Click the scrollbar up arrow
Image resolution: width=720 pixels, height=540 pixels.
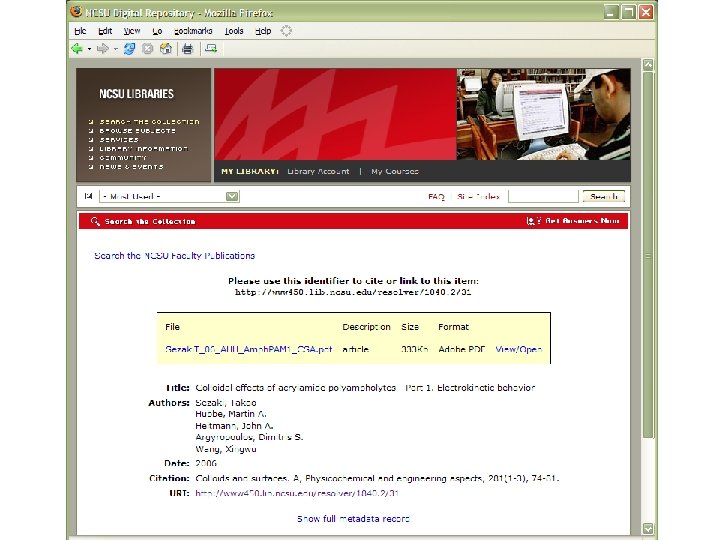tap(648, 64)
